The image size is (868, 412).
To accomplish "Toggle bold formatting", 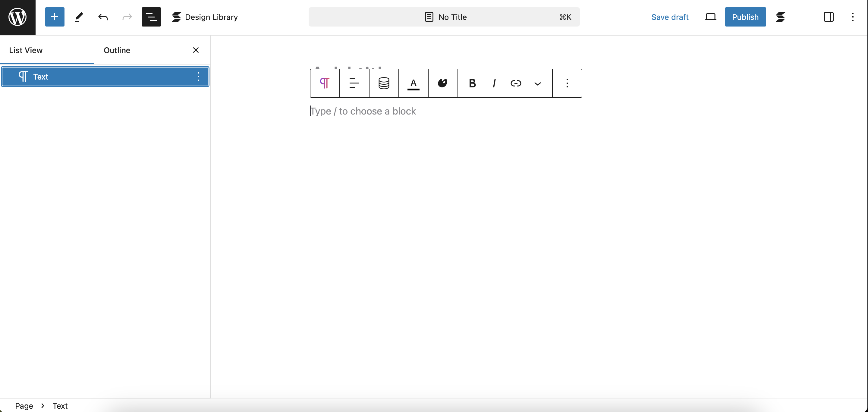I will click(472, 83).
